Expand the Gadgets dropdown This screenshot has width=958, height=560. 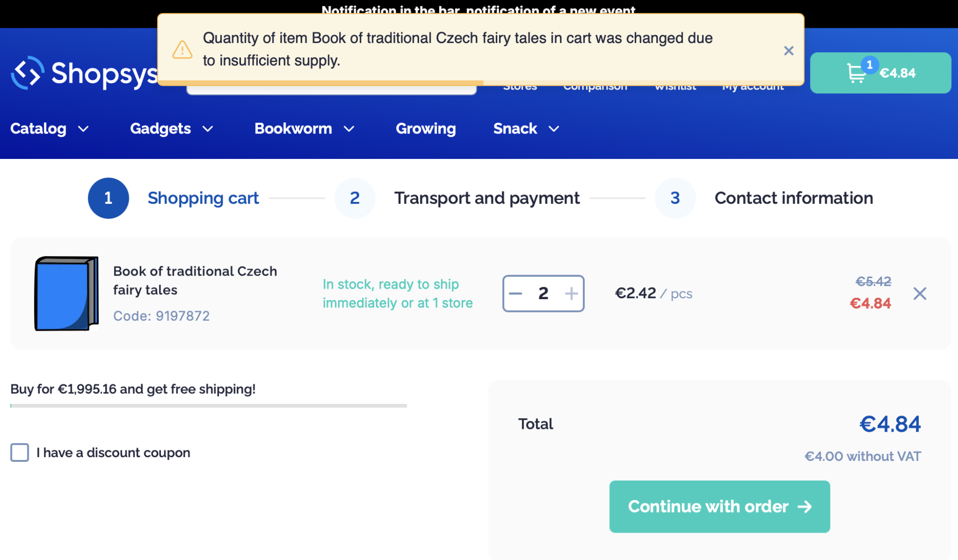[x=171, y=129]
